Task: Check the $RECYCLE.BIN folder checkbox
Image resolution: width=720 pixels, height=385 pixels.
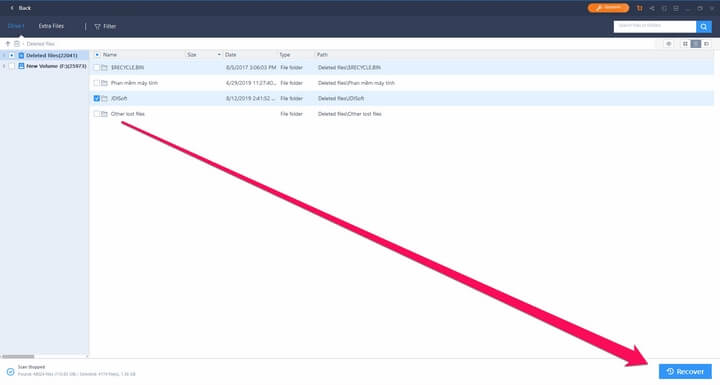Action: pyautogui.click(x=96, y=68)
